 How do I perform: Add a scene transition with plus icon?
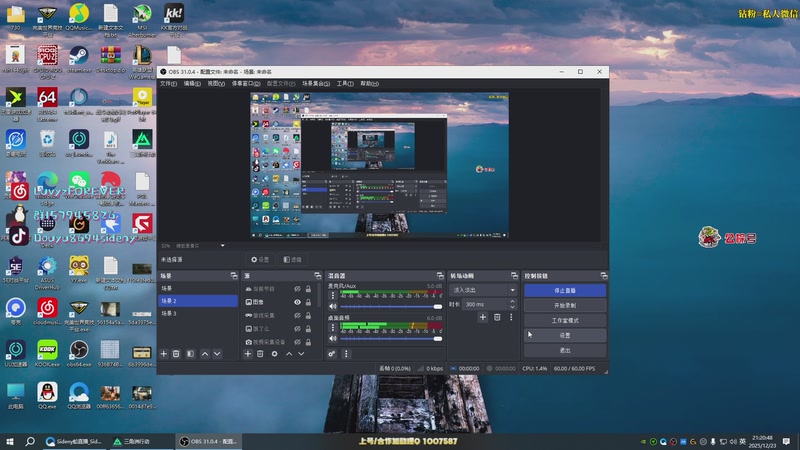point(483,317)
